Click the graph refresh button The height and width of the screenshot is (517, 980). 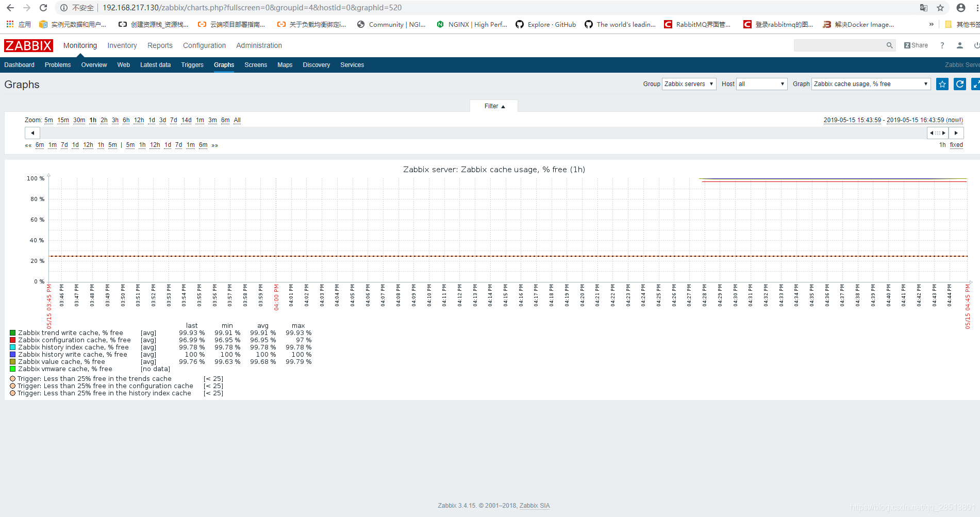[960, 84]
